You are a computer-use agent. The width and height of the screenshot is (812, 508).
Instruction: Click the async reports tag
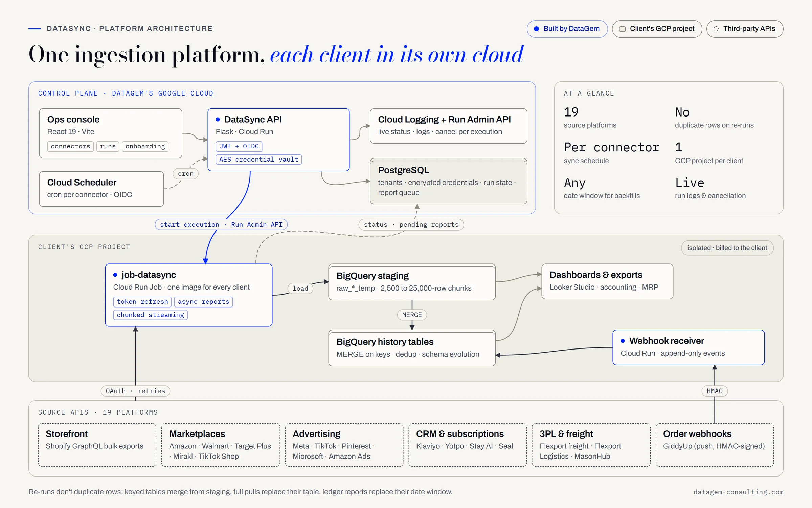(x=203, y=302)
